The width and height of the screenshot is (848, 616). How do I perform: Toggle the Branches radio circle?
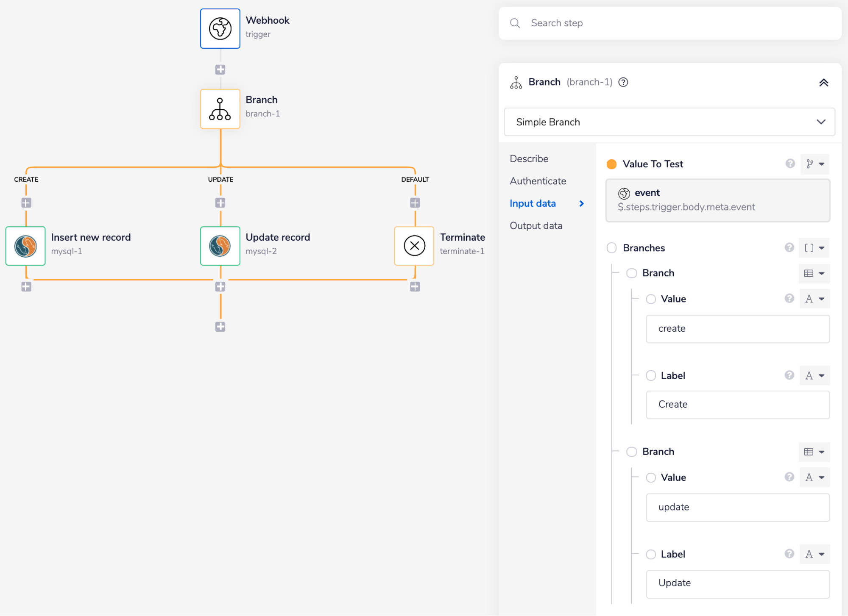tap(611, 248)
